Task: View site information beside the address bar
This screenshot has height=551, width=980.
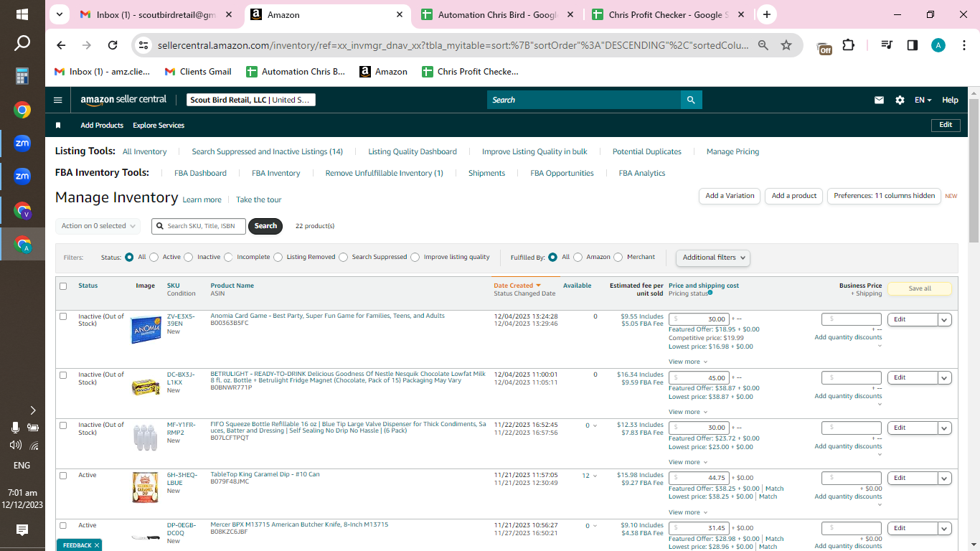Action: [x=143, y=45]
